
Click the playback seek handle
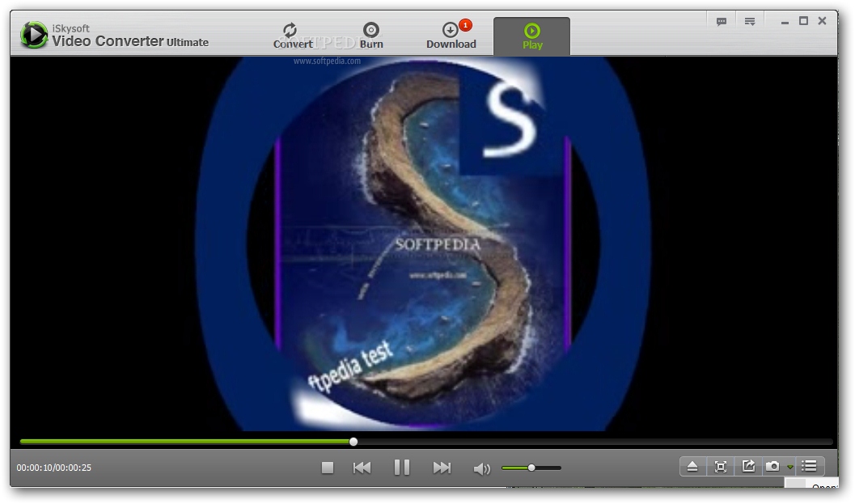point(353,441)
